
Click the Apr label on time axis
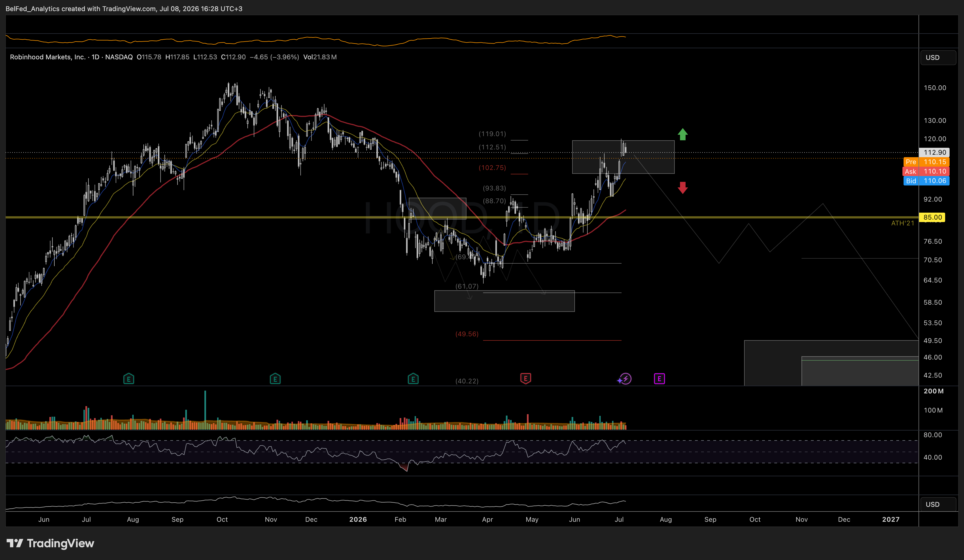pos(487,520)
